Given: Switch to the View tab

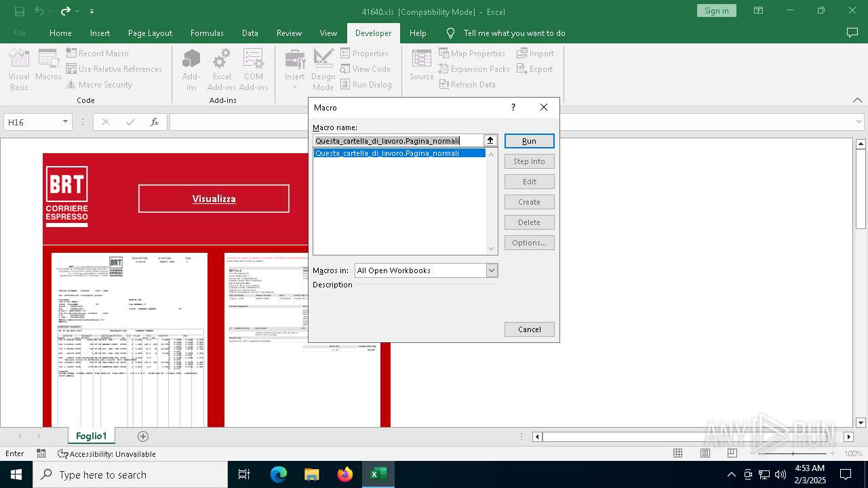Looking at the screenshot, I should [x=328, y=33].
